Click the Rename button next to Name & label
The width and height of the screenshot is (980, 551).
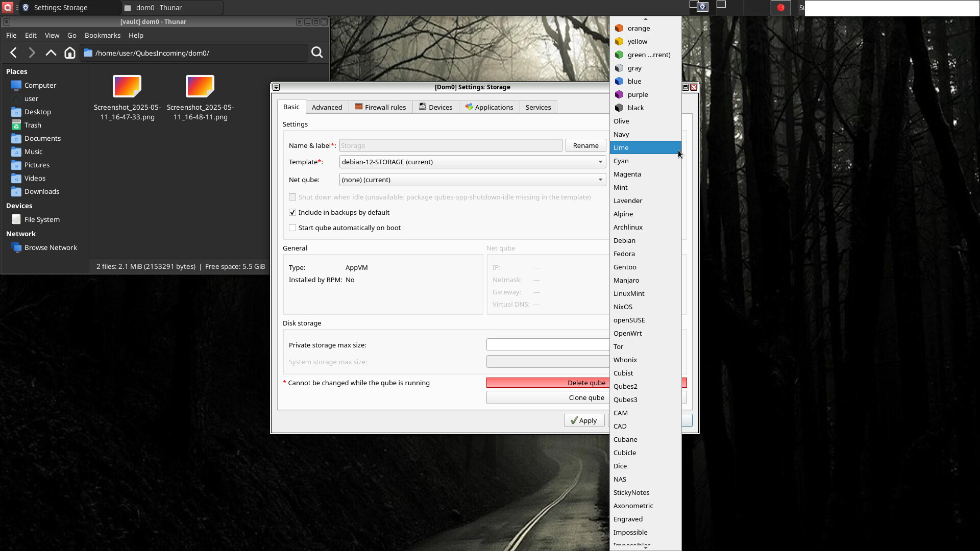tap(585, 145)
